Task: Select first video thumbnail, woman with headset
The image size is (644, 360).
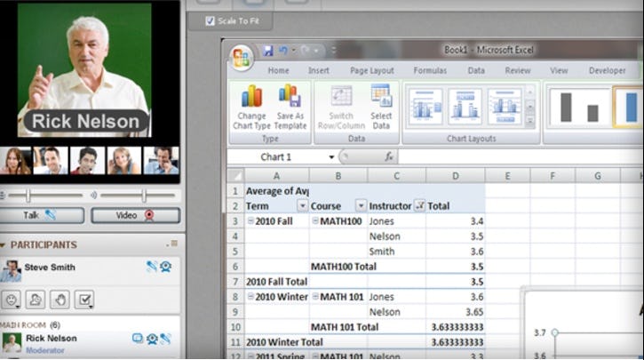Action: click(x=15, y=161)
